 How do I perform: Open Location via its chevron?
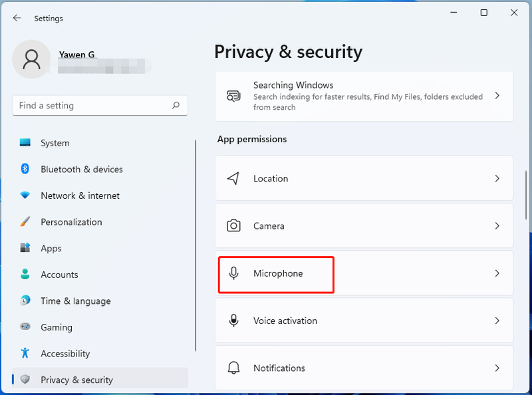tap(497, 178)
